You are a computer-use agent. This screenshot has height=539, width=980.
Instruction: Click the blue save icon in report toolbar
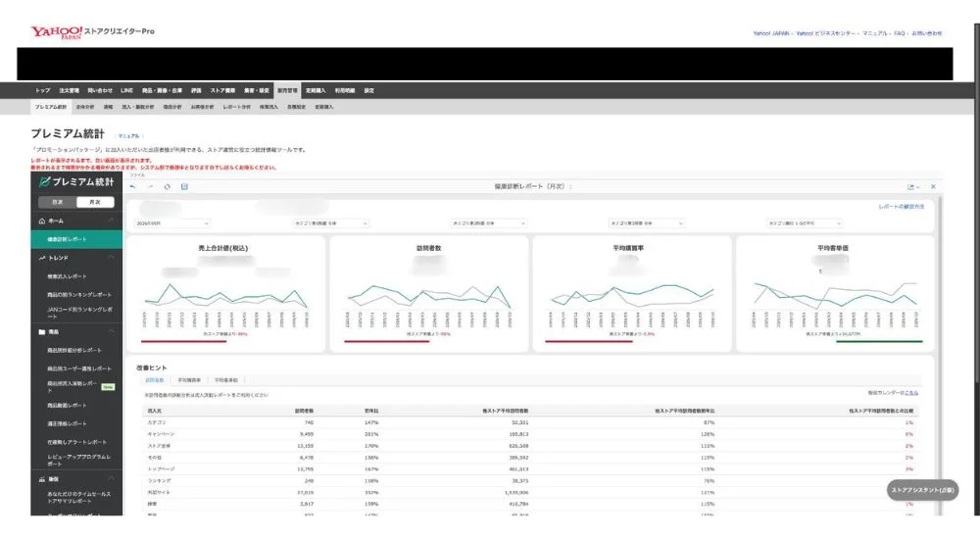point(184,186)
